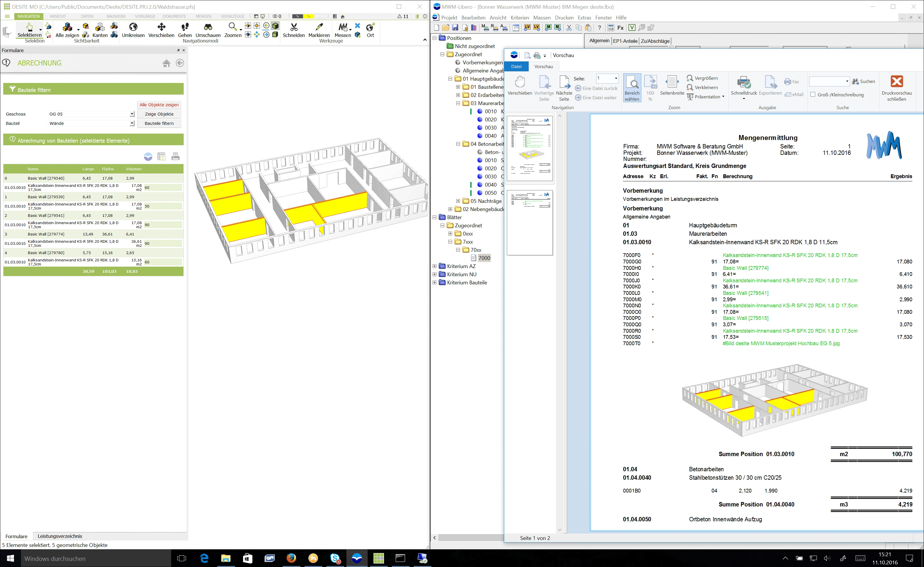Viewport: 924px width, 567px height.
Task: Click the back arrow in ABRECHNUNG form
Action: pyautogui.click(x=180, y=63)
